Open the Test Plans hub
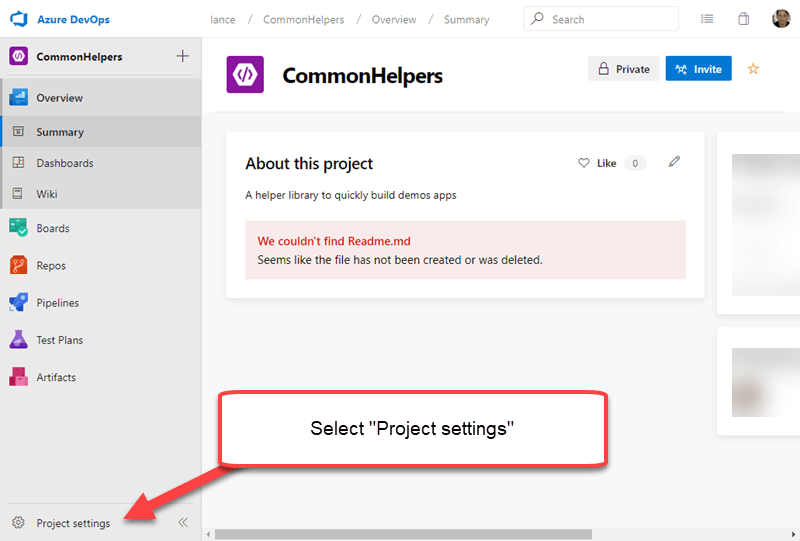The image size is (800, 541). point(101,340)
